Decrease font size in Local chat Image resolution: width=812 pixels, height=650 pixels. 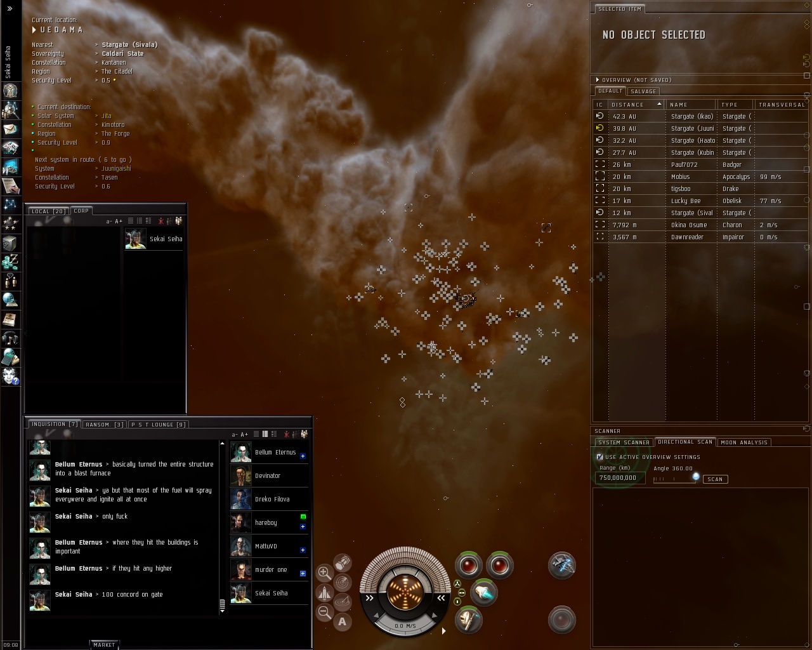click(x=109, y=222)
